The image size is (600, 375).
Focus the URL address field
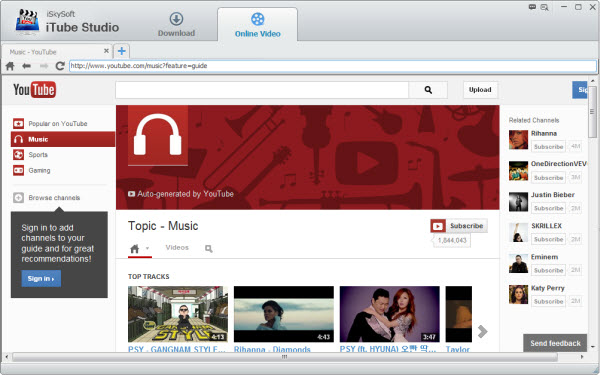[333, 66]
